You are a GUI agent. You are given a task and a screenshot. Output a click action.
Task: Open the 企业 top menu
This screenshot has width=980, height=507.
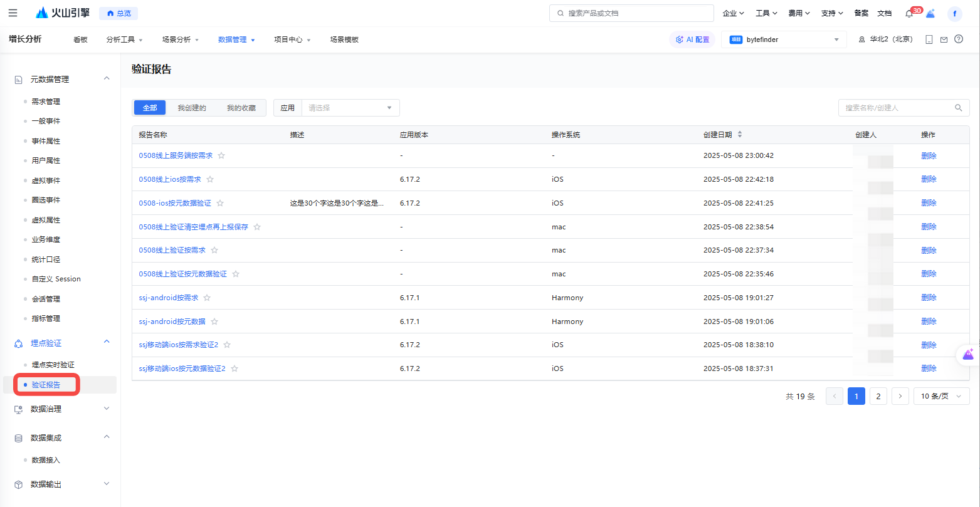tap(733, 13)
